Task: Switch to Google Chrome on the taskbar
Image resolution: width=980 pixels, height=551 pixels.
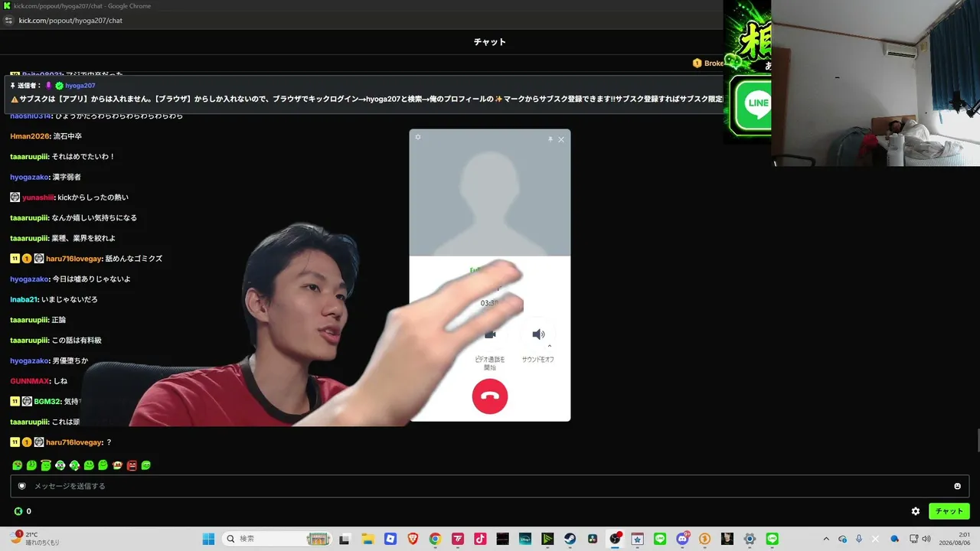Action: tap(435, 539)
